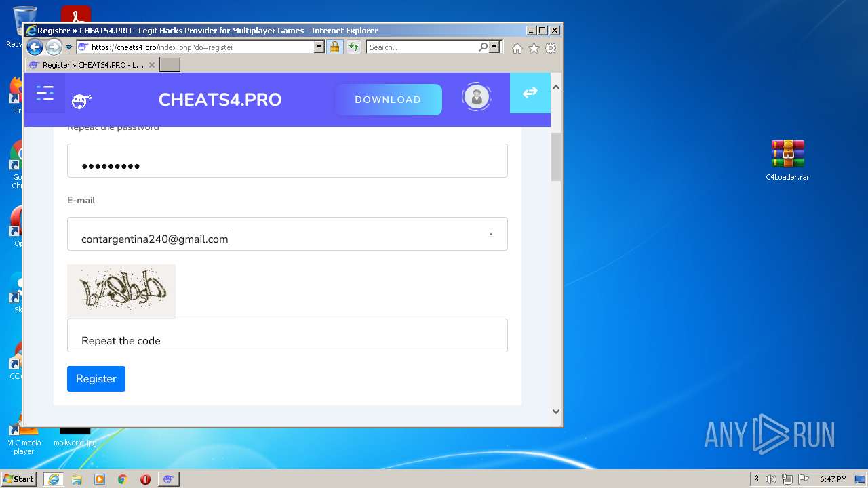Click the CHEATS4.PRO site title
The height and width of the screenshot is (488, 868).
220,100
